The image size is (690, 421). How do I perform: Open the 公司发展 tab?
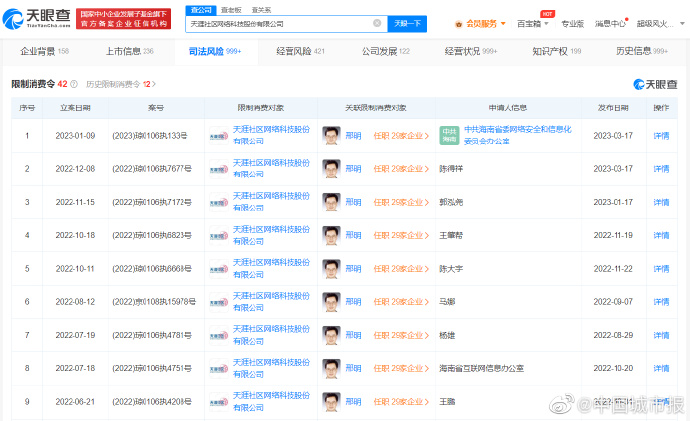pyautogui.click(x=385, y=51)
